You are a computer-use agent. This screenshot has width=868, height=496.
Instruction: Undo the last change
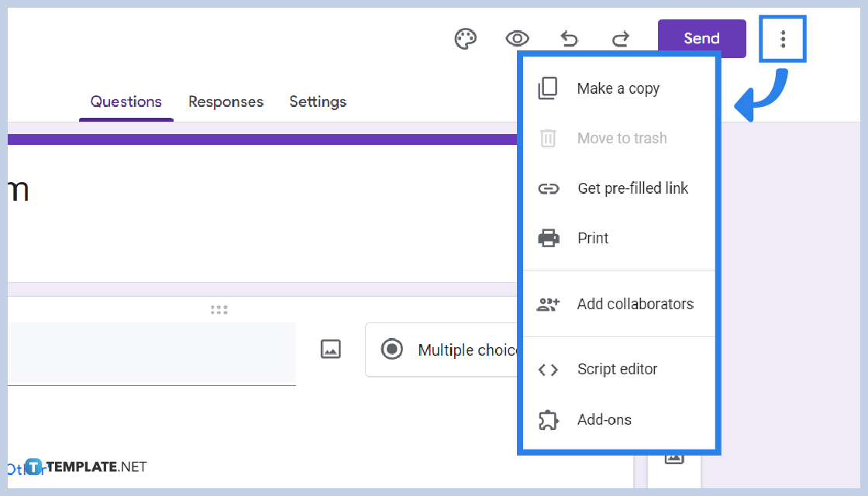click(568, 38)
